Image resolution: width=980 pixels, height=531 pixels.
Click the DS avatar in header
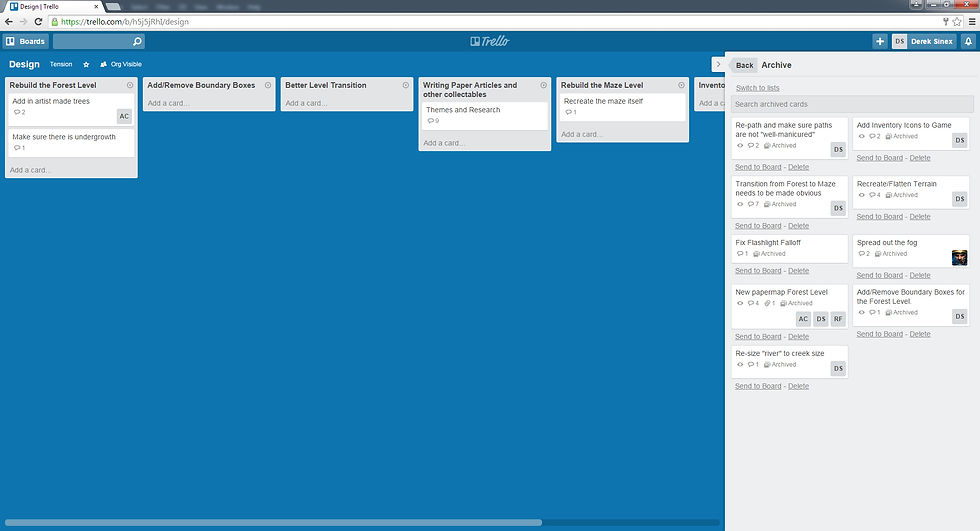pos(899,41)
